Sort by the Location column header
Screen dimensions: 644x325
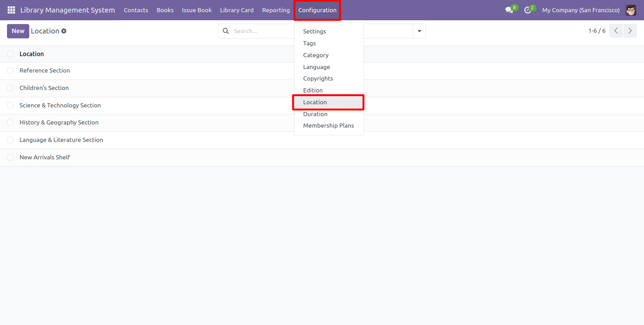[32, 54]
